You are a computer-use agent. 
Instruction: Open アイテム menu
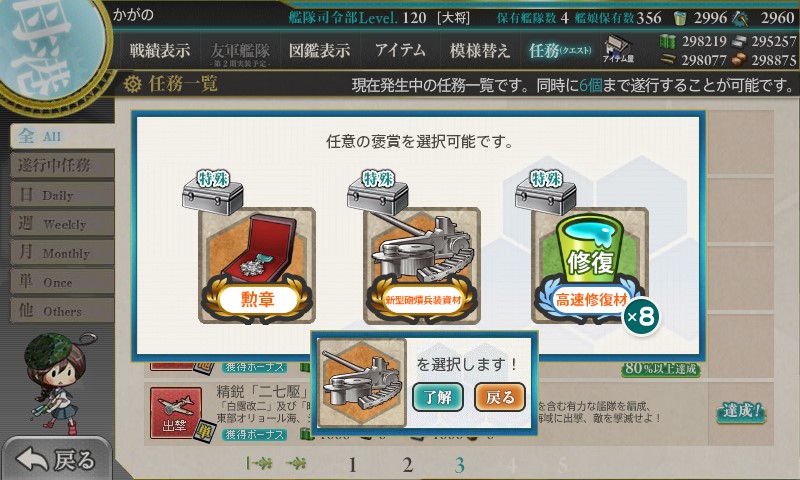pos(400,50)
